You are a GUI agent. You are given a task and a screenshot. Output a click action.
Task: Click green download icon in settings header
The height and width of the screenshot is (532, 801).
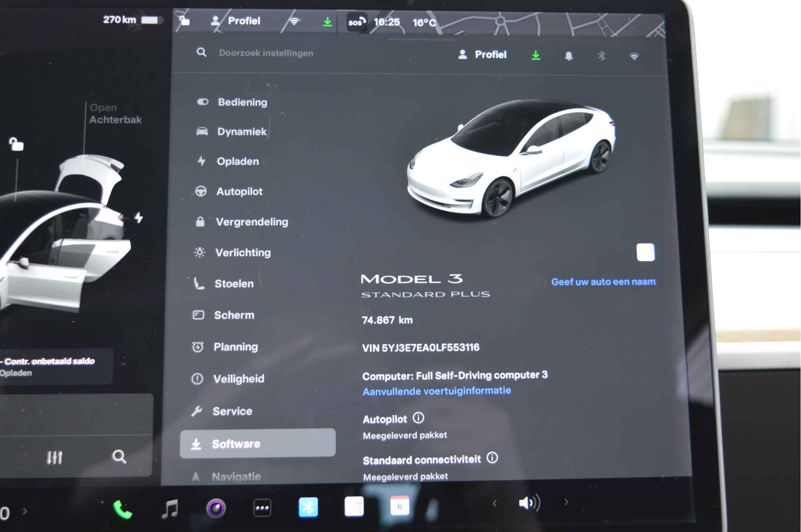click(536, 55)
